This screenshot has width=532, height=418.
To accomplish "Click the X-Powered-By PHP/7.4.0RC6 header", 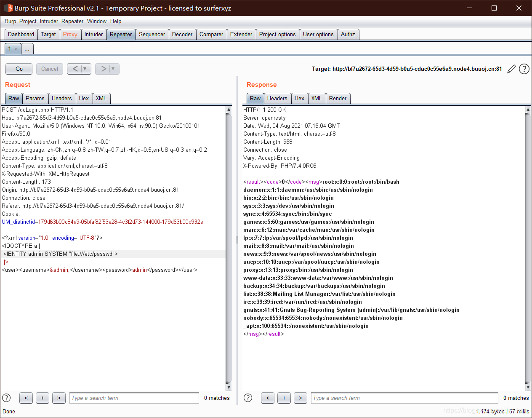I will coord(280,166).
